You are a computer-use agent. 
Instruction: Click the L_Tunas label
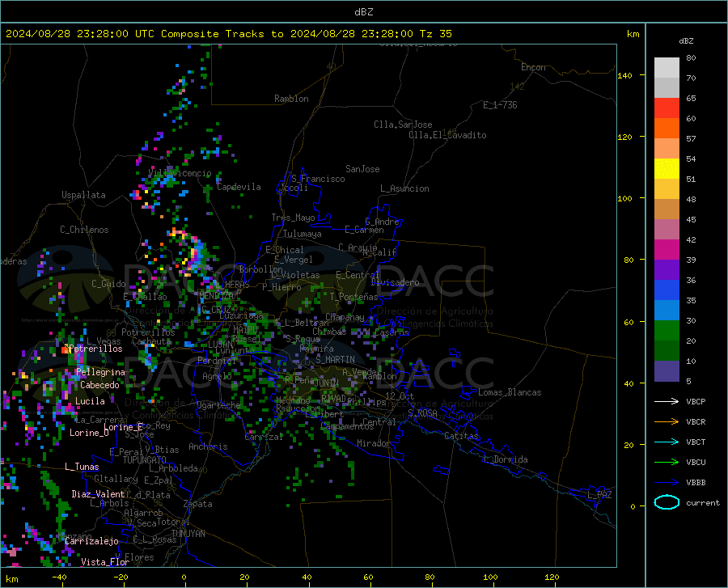point(82,467)
